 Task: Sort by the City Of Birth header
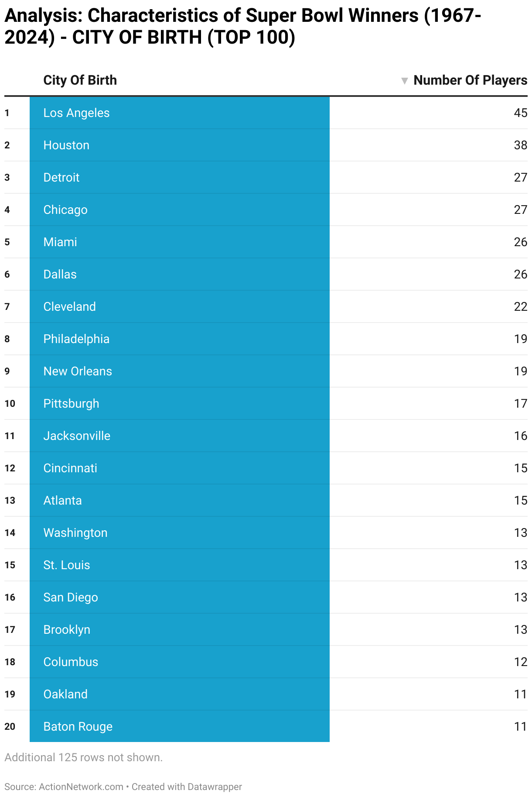click(x=80, y=80)
